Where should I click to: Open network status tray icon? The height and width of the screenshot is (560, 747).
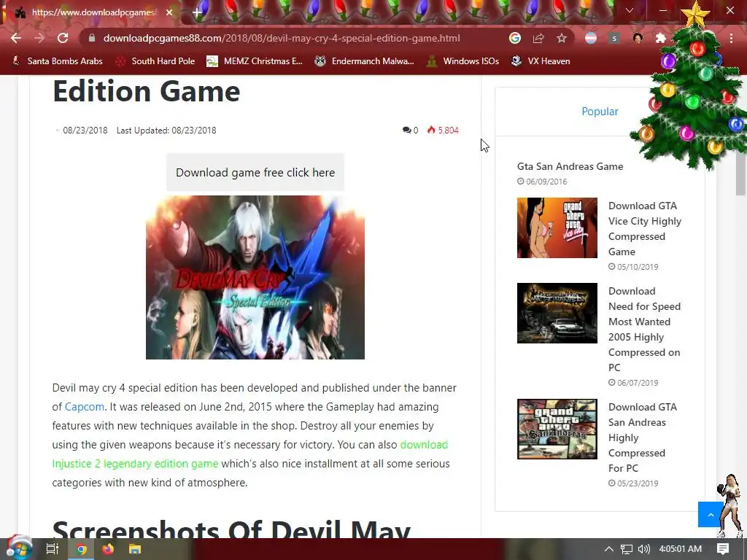(x=627, y=549)
